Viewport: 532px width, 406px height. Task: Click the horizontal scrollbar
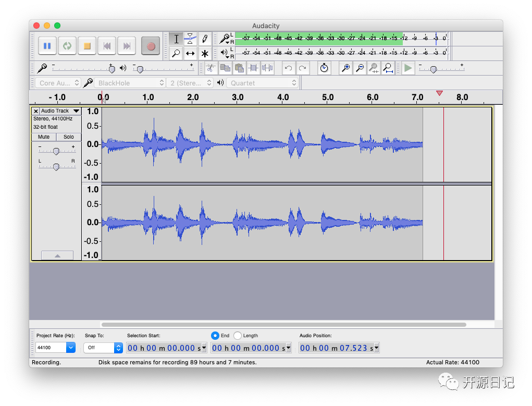pyautogui.click(x=283, y=325)
